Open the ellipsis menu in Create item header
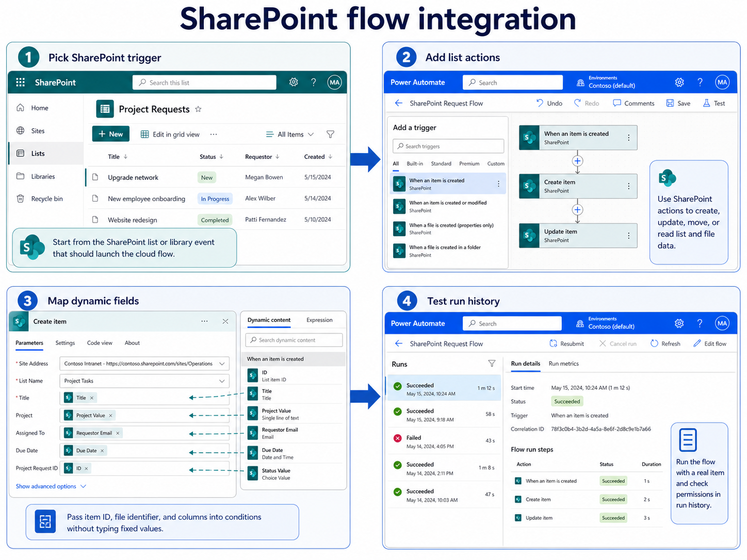The height and width of the screenshot is (560, 747). point(205,321)
